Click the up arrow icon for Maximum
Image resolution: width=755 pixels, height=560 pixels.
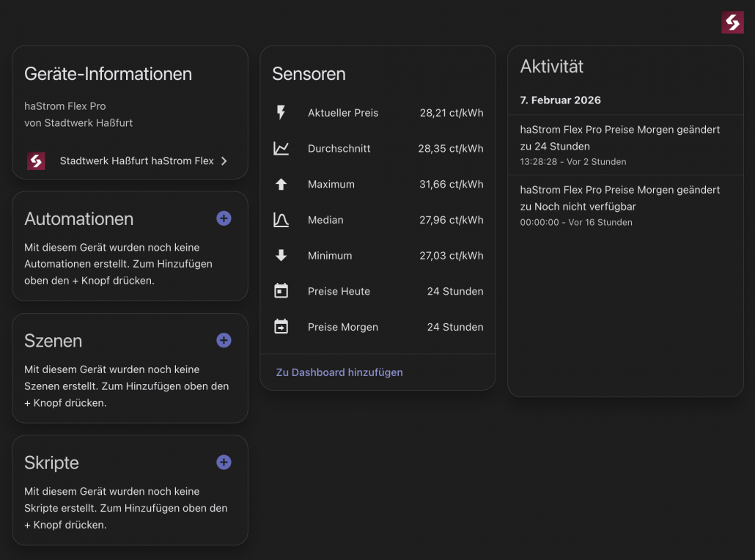(x=281, y=185)
